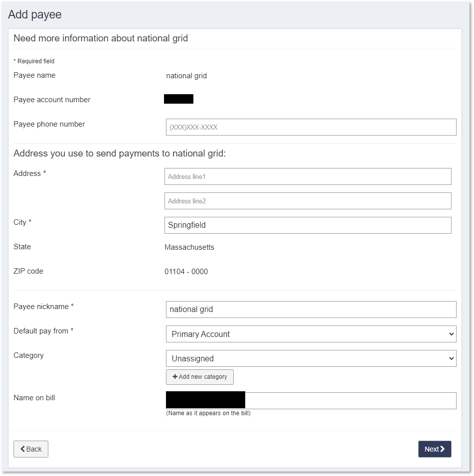
Task: Click the '* Required field' note
Action: [x=34, y=61]
